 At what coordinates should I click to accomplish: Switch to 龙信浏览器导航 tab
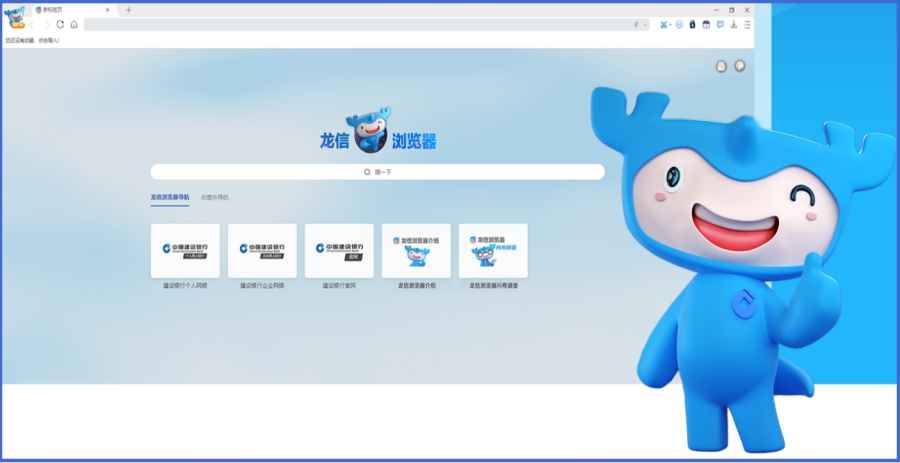point(170,197)
